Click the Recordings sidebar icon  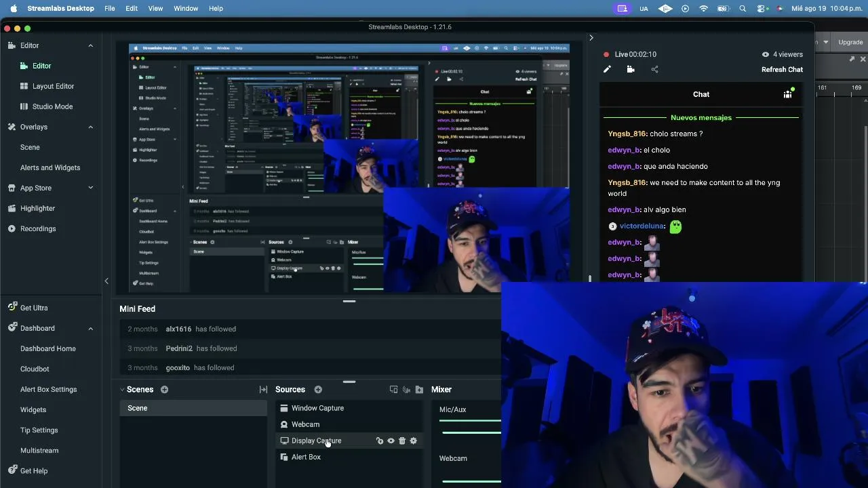coord(12,228)
